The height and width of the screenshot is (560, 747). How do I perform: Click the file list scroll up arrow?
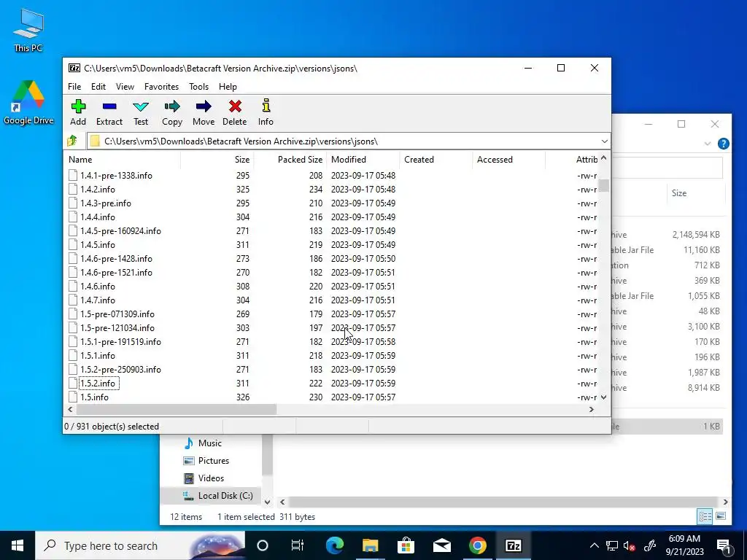pos(604,157)
